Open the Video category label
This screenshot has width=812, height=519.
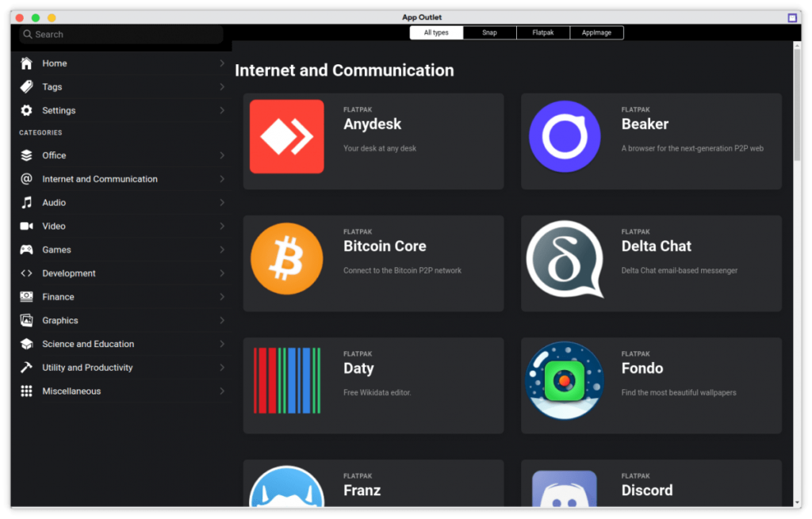pos(54,226)
